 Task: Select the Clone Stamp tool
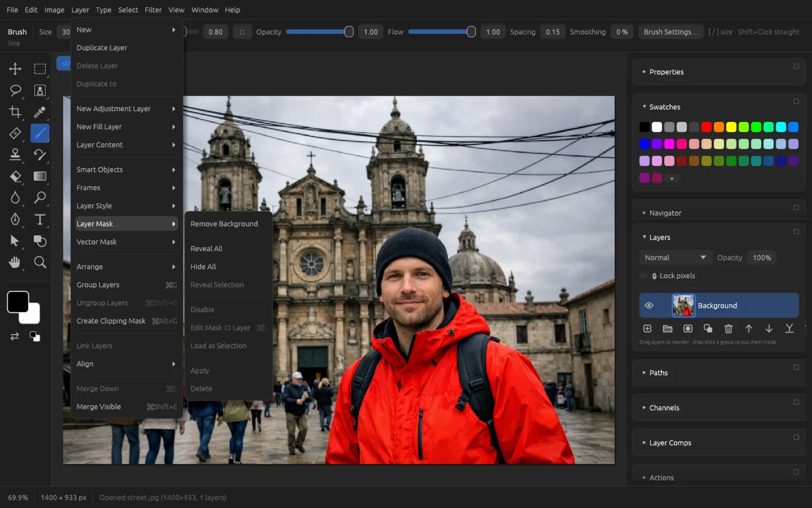tap(15, 154)
